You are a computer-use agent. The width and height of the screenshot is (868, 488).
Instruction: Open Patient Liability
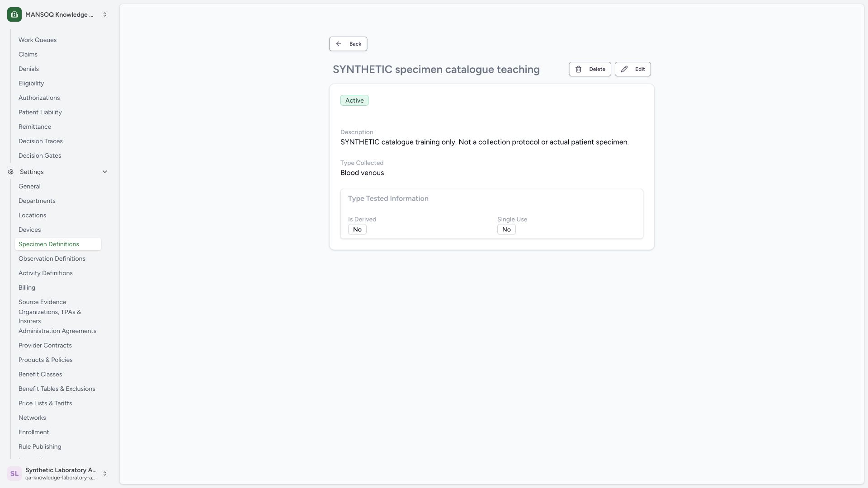(x=58, y=112)
